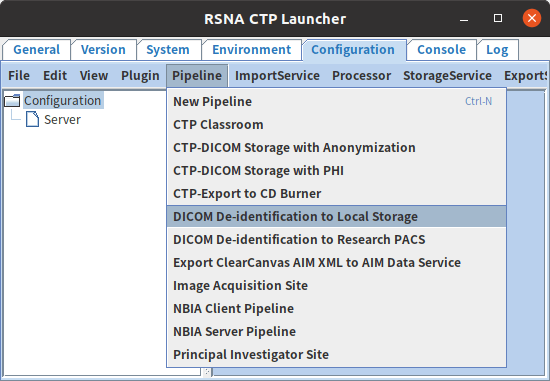550x381 pixels.
Task: Open the ImportService menu
Action: (277, 75)
